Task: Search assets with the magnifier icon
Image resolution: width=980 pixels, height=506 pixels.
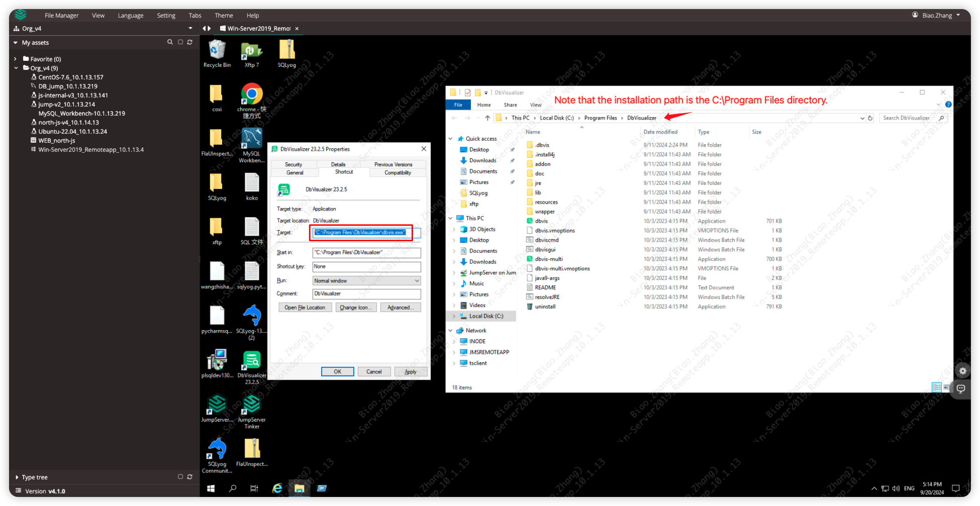Action: pos(170,42)
